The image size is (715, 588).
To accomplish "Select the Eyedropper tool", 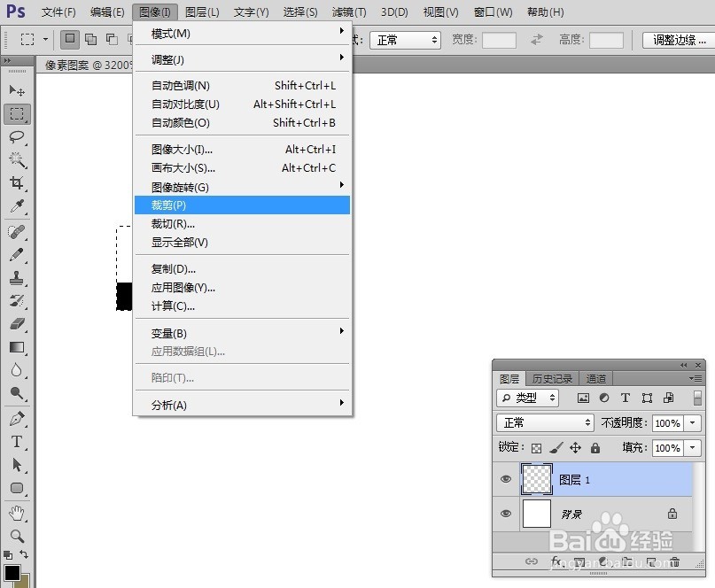I will point(17,206).
